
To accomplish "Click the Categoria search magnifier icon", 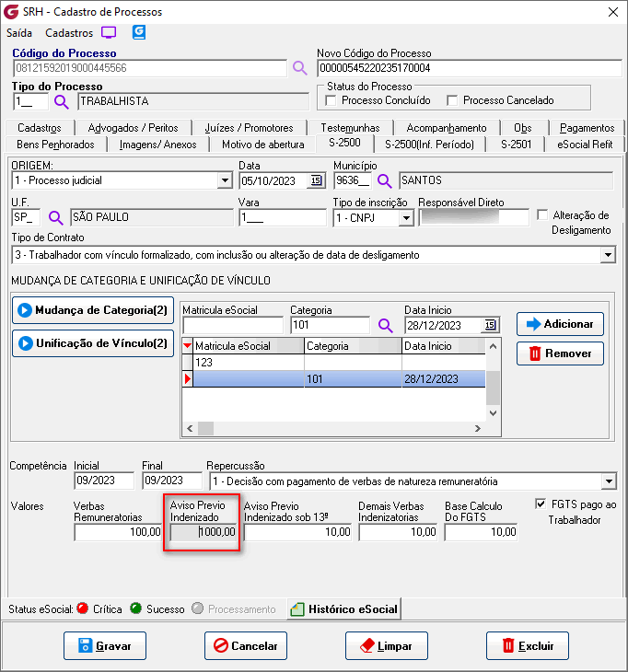I will [x=385, y=326].
